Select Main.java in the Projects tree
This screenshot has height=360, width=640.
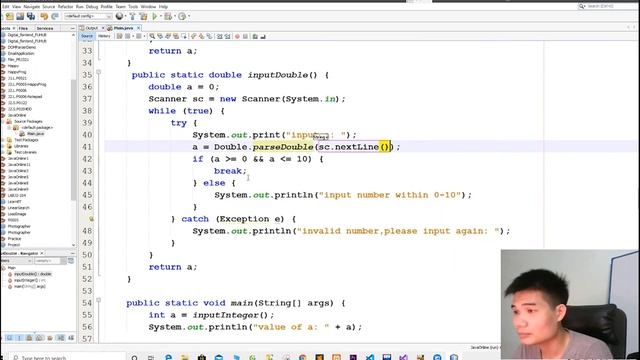coord(35,134)
